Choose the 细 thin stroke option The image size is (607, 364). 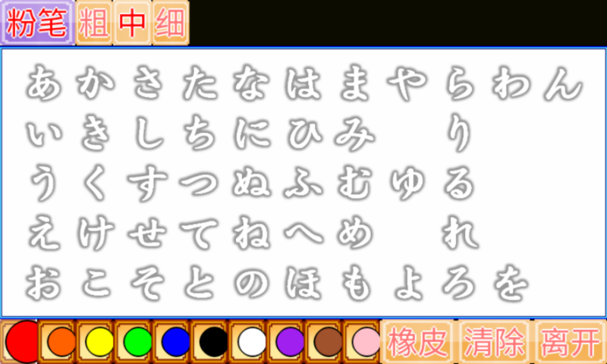[171, 23]
